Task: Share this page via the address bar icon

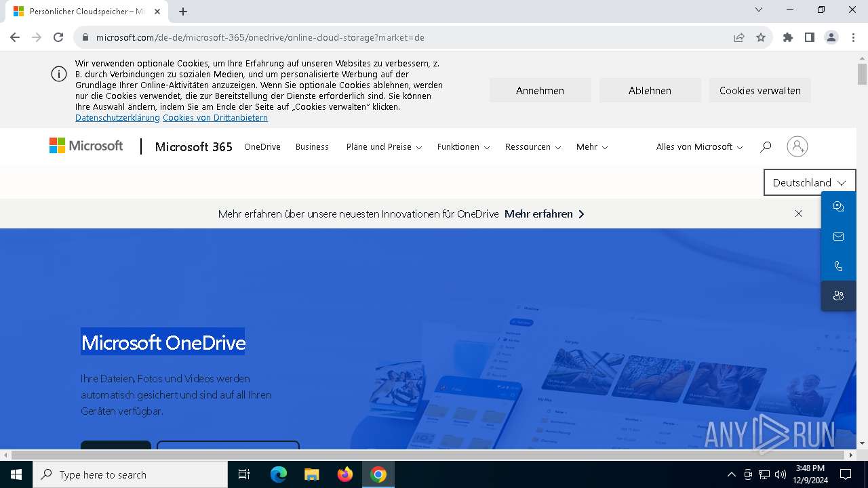Action: click(739, 37)
